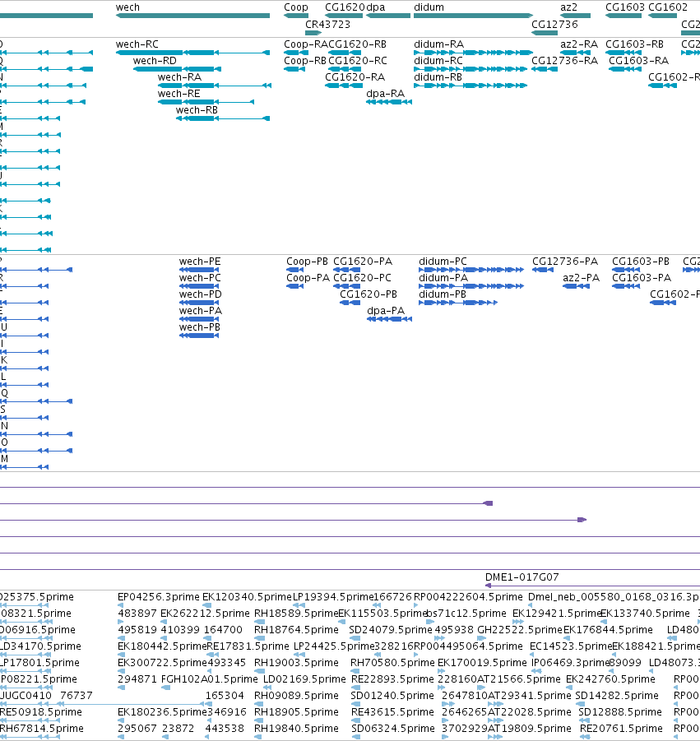Click the 'Coop-PA' protein label

click(x=308, y=278)
